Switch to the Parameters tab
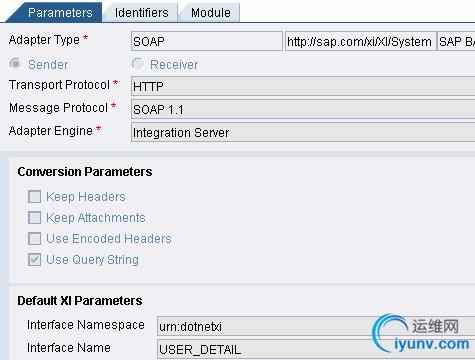This screenshot has height=360, width=475. coord(57,13)
